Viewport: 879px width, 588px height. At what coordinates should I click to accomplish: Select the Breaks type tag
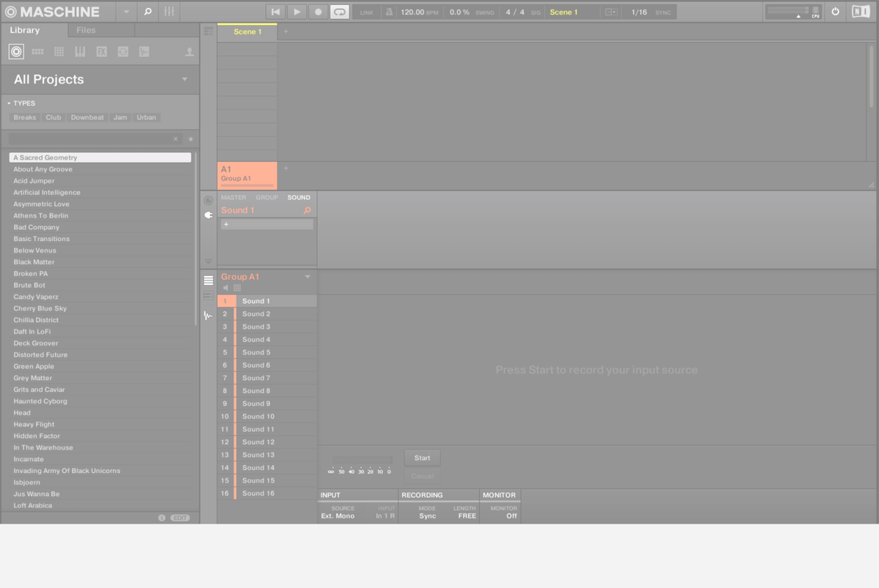(x=25, y=117)
